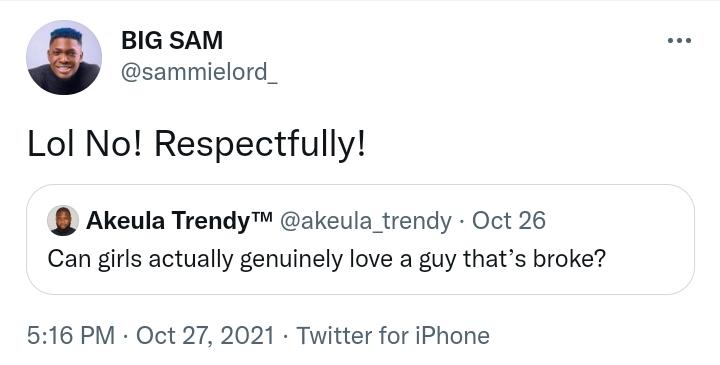This screenshot has height=365, width=720.
Task: Open the @sammielord_ handle
Action: point(199,72)
